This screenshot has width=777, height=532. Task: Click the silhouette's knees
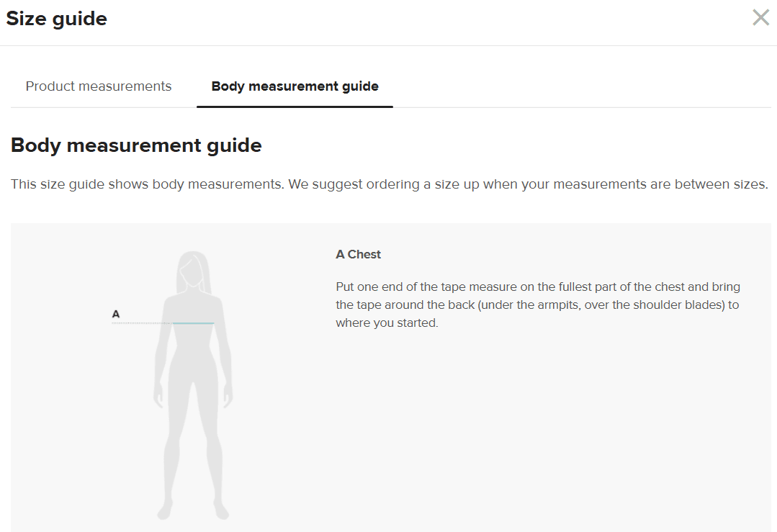193,450
